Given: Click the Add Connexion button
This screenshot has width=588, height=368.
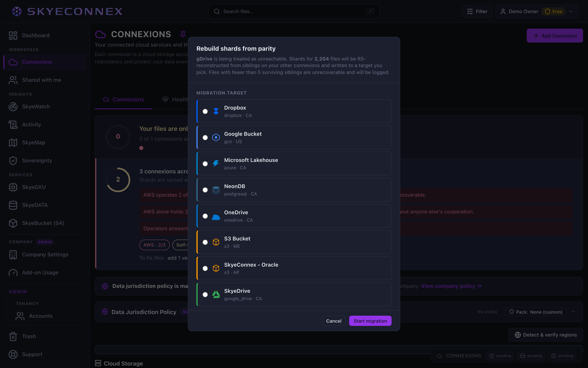Looking at the screenshot, I should (x=555, y=36).
